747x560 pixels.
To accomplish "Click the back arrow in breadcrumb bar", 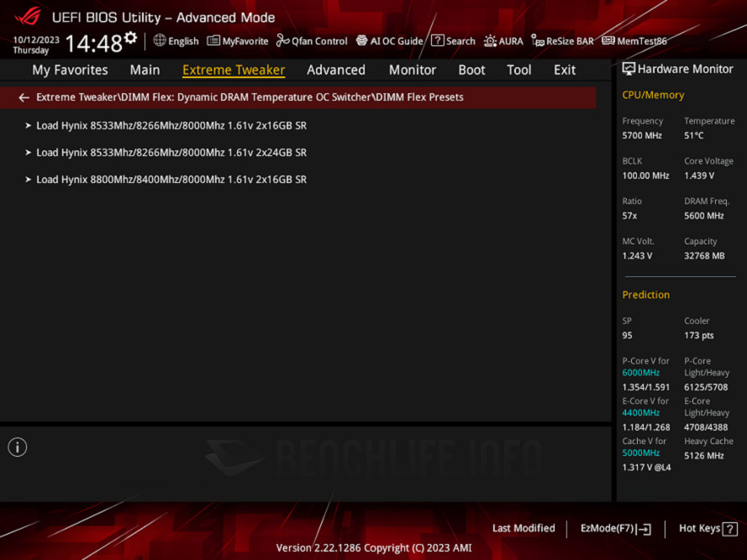I will (24, 97).
